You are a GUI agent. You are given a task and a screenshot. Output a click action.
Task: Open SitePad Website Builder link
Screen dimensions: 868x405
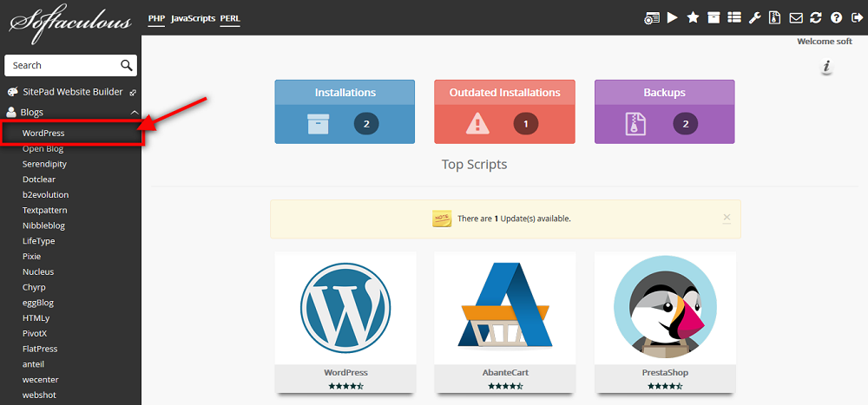pyautogui.click(x=72, y=92)
